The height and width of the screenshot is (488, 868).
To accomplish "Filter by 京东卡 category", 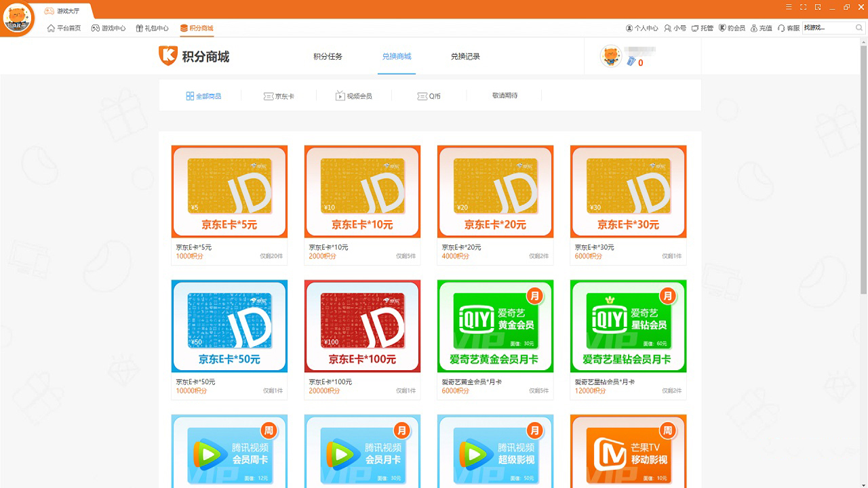I will click(x=279, y=96).
